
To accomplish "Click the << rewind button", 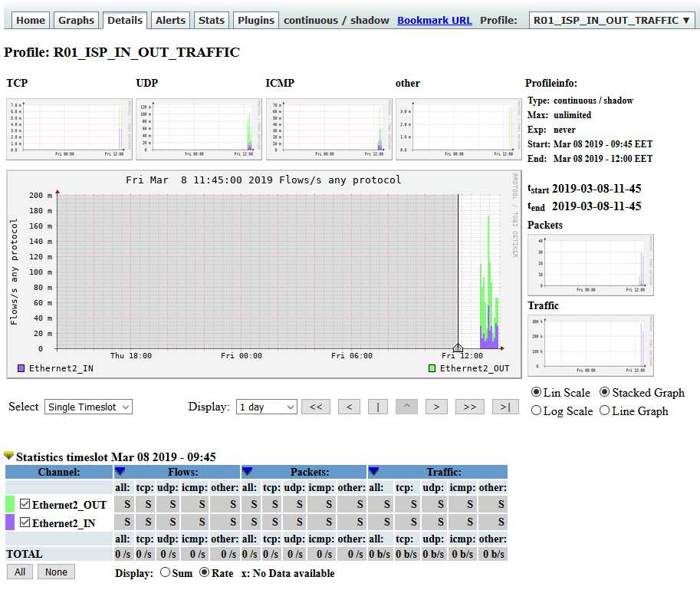I will pos(316,407).
